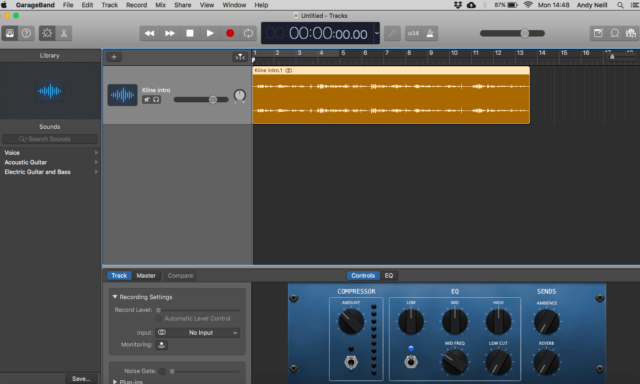The image size is (640, 384).
Task: Open the Track menu
Action: point(109,5)
